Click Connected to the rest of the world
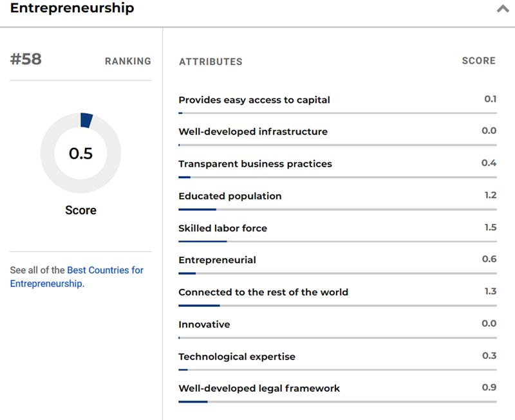515x420 pixels. (263, 292)
